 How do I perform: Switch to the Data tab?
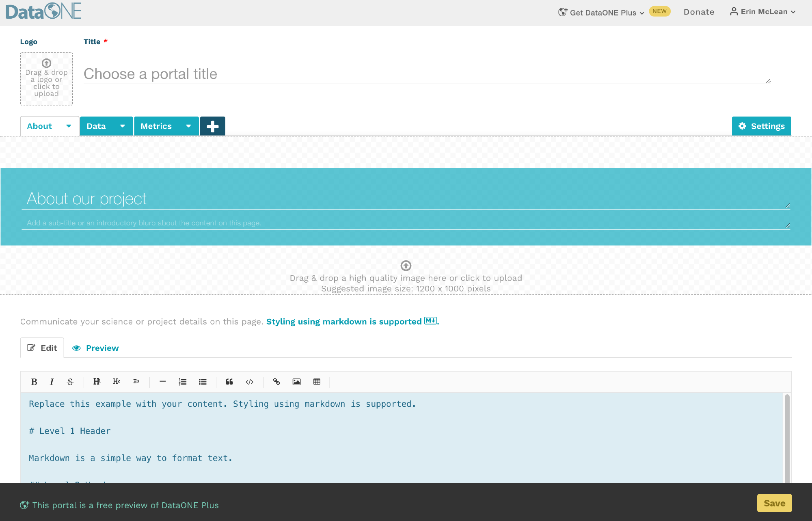96,126
